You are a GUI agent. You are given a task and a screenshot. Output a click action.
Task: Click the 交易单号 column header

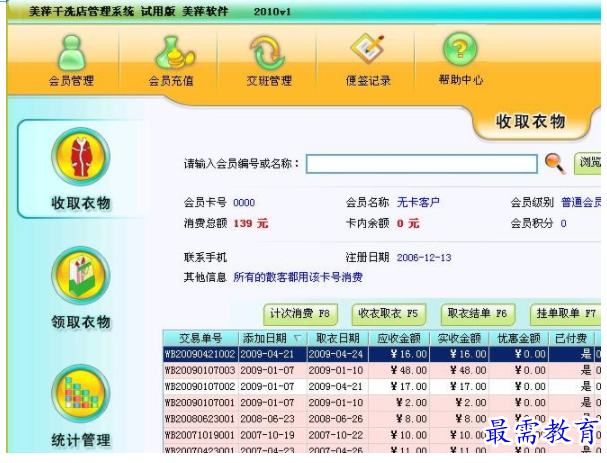tap(200, 338)
